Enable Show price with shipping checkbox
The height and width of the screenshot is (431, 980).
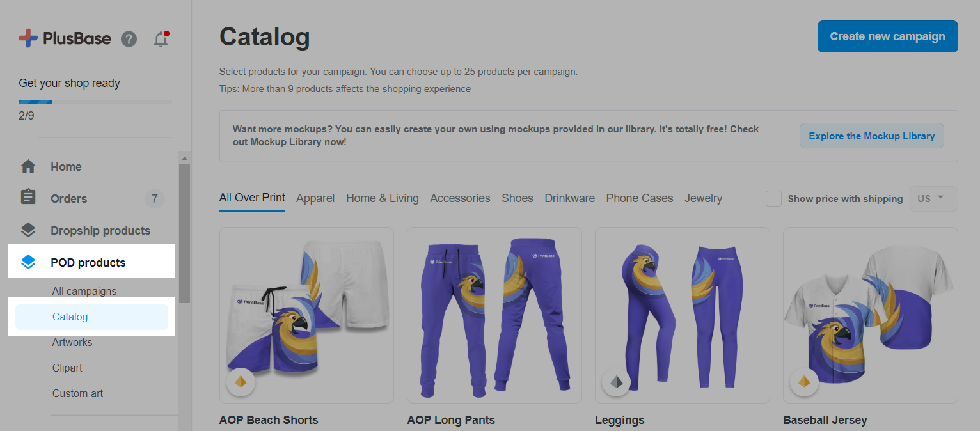(773, 199)
